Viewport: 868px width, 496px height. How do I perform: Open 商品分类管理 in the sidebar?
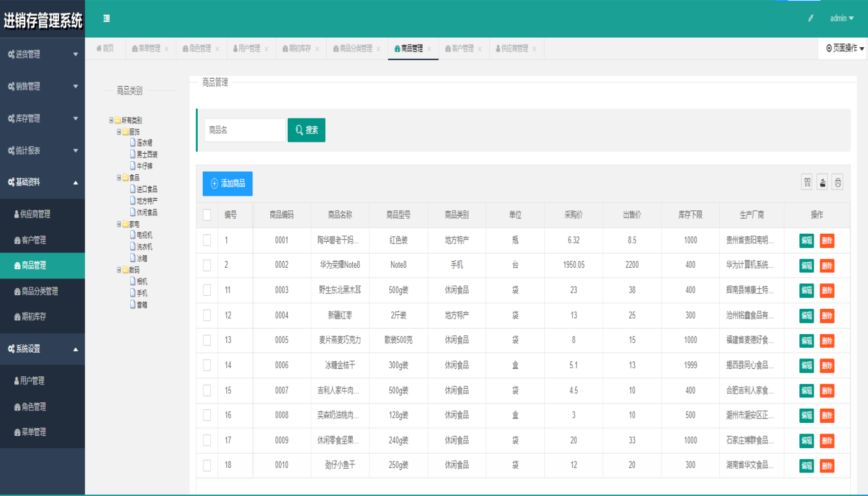point(42,291)
